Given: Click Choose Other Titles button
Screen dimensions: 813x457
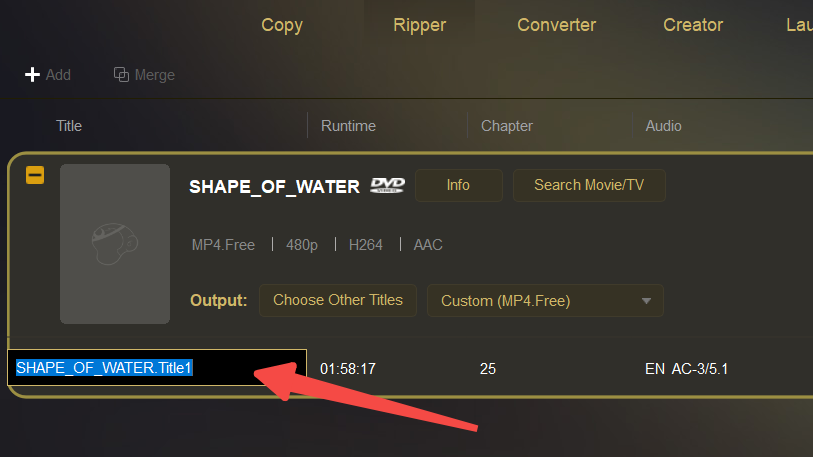Looking at the screenshot, I should [x=338, y=300].
